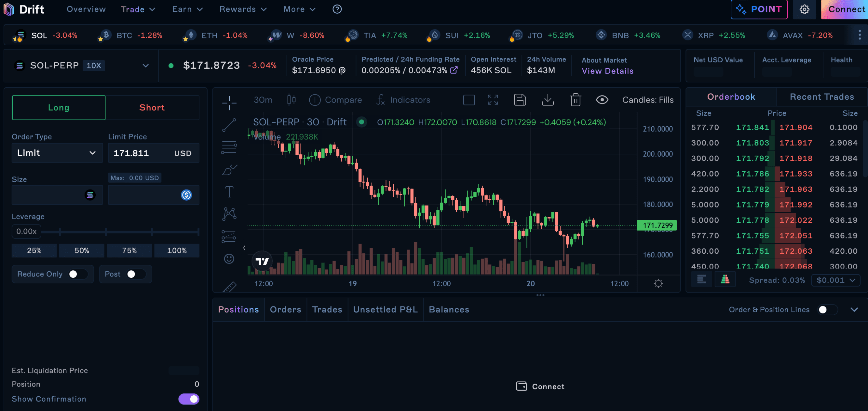Select the chart text annotation tool
Image resolution: width=868 pixels, height=411 pixels.
(229, 192)
